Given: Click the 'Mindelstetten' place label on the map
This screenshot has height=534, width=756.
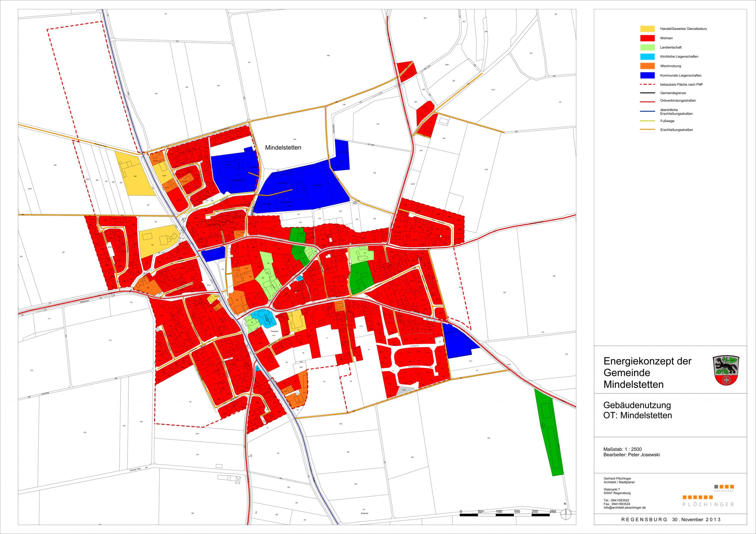Looking at the screenshot, I should (283, 148).
